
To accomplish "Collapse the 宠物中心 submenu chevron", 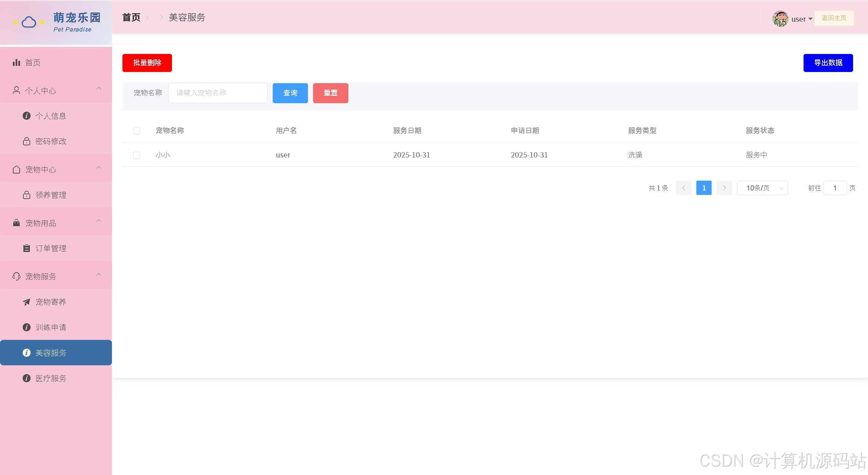I will pyautogui.click(x=99, y=167).
